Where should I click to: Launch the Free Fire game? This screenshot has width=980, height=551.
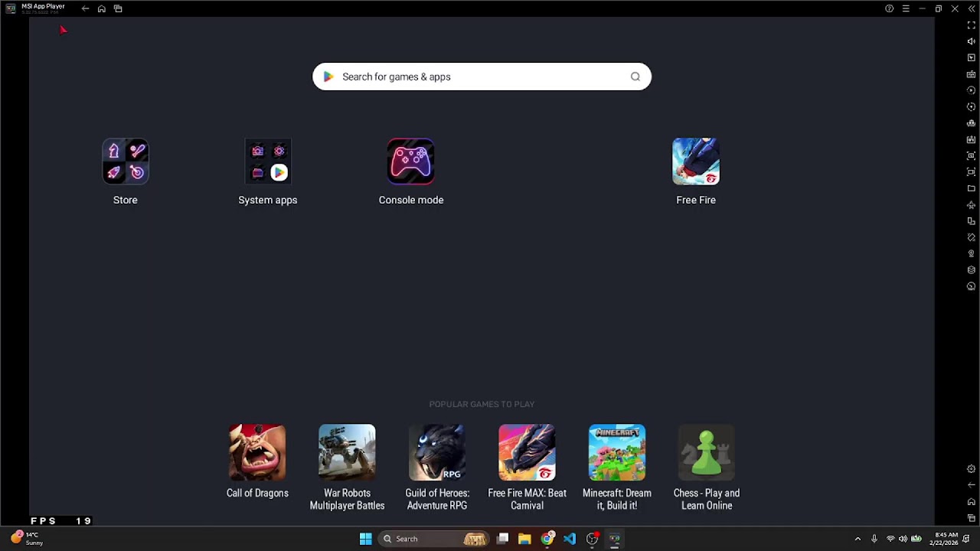696,161
